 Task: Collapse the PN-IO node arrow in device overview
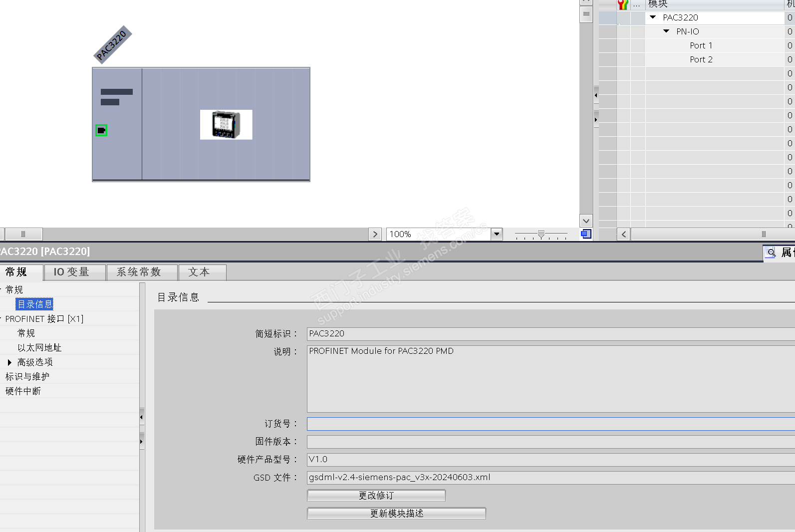666,31
